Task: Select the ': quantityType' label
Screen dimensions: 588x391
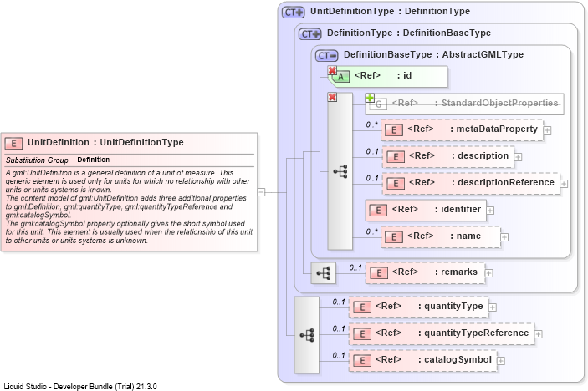Action: (x=450, y=307)
